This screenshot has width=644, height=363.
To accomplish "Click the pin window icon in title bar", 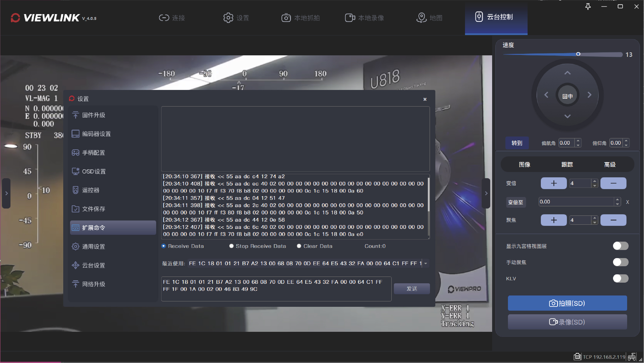I will click(x=588, y=6).
